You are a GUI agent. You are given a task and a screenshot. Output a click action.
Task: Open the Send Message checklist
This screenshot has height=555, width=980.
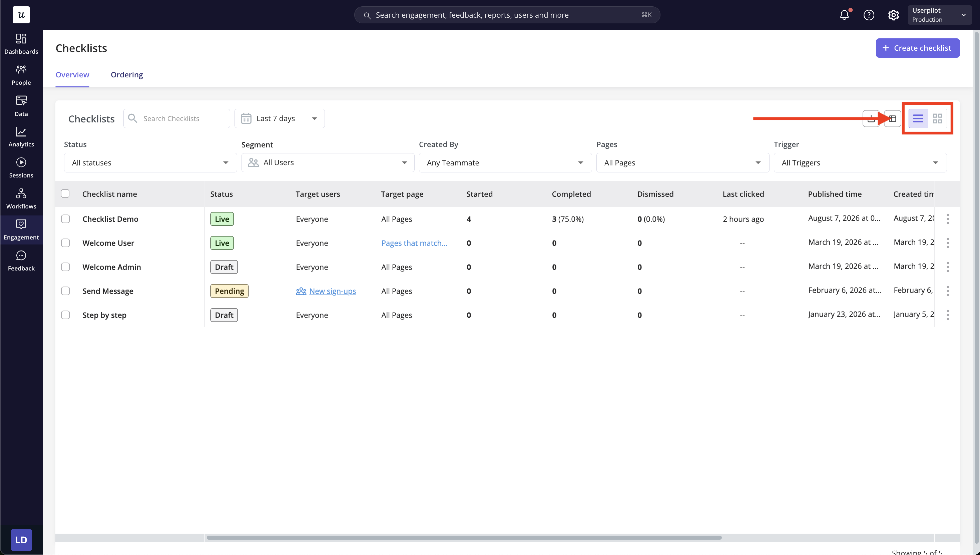pyautogui.click(x=108, y=291)
